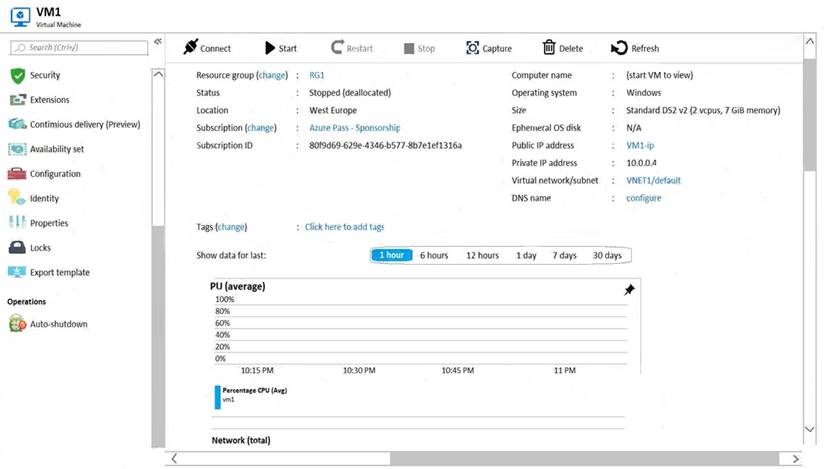Pin the CPU chart to dashboard
The image size is (824, 469).
tap(629, 290)
